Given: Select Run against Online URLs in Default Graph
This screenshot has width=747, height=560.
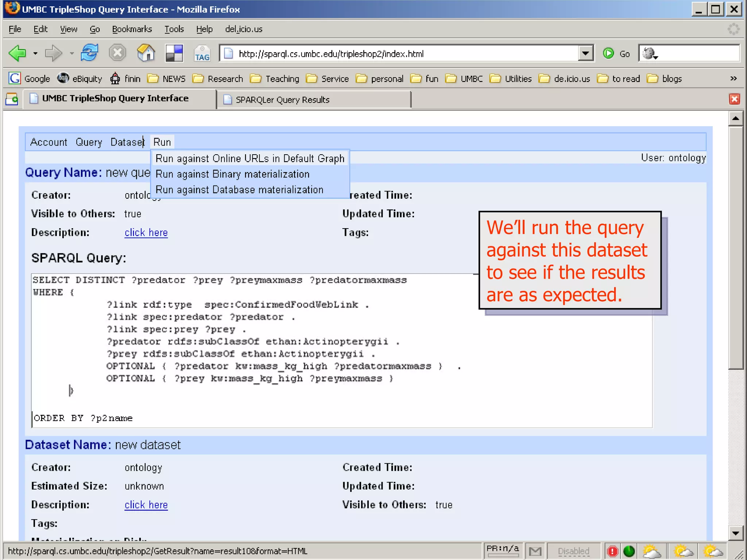Looking at the screenshot, I should pos(250,159).
